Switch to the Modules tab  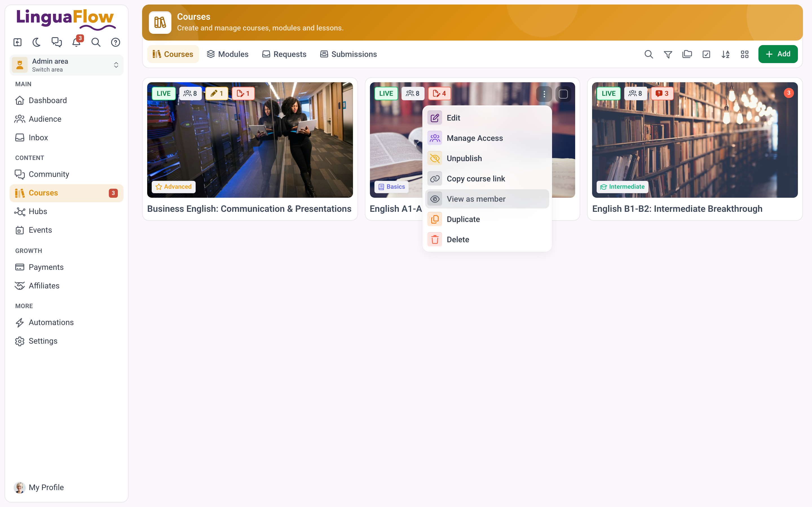point(228,54)
